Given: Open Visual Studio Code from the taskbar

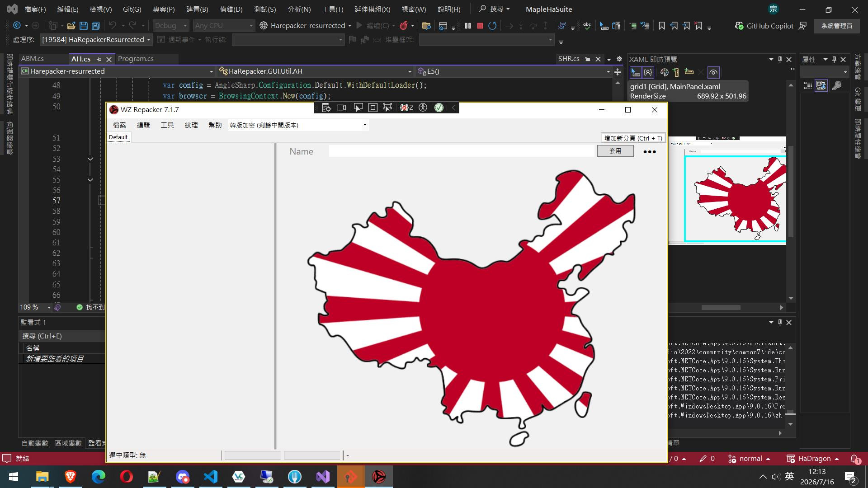Looking at the screenshot, I should click(211, 477).
